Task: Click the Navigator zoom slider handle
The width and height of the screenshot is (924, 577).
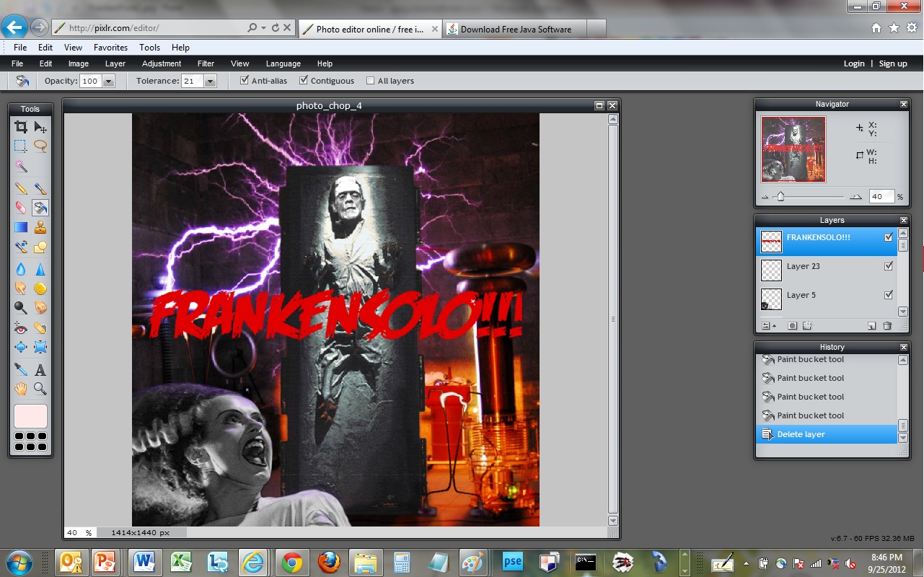Action: (780, 196)
